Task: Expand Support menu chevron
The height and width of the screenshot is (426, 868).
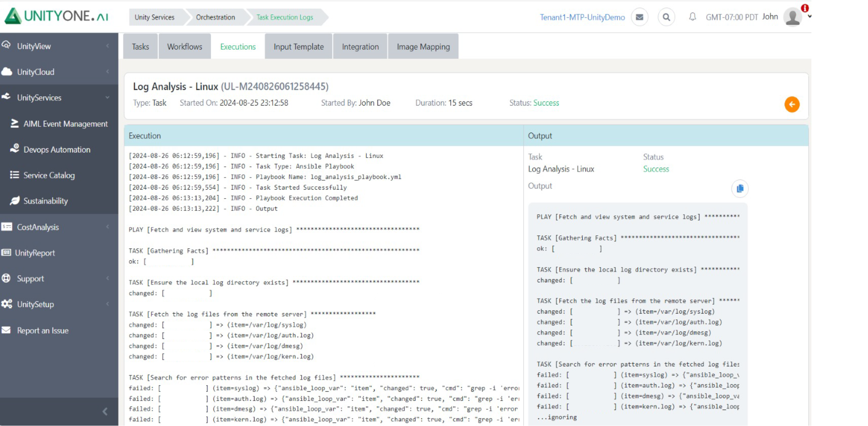Action: click(x=108, y=278)
